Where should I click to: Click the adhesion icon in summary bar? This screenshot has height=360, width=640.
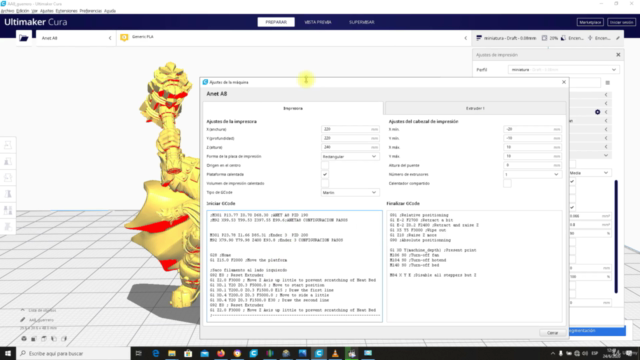coord(590,38)
